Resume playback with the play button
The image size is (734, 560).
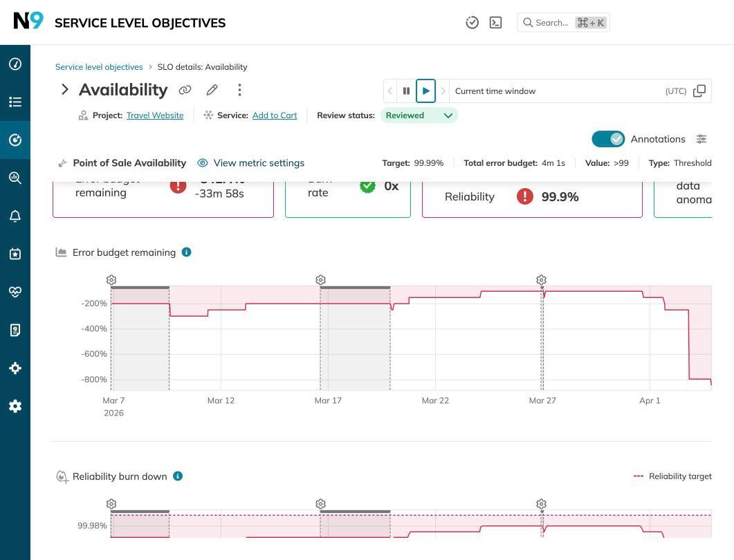425,91
